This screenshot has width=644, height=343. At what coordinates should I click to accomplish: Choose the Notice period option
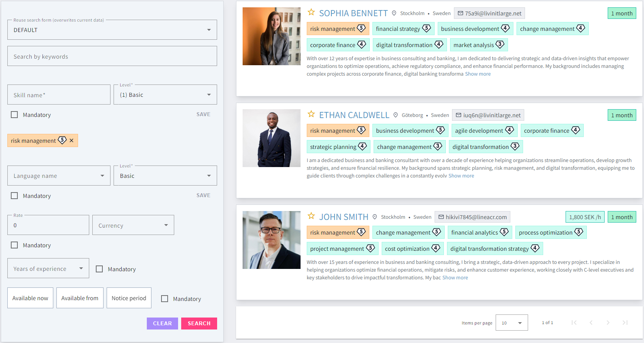pyautogui.click(x=129, y=298)
